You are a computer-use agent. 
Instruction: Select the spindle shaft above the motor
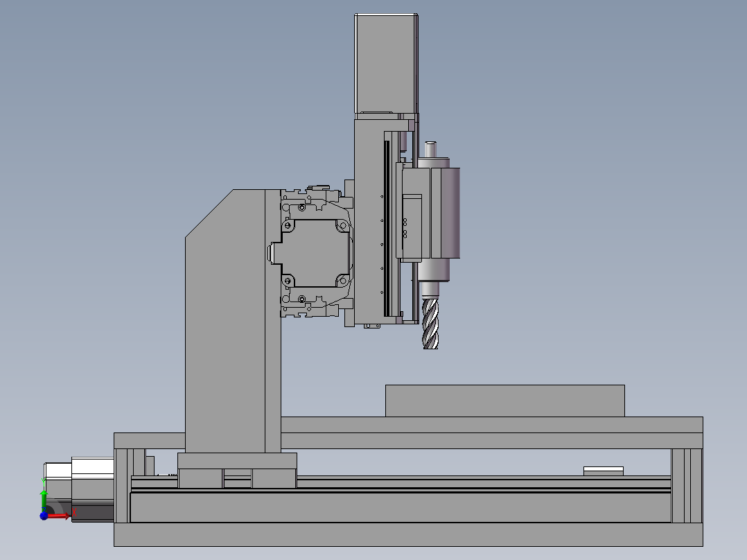431,150
